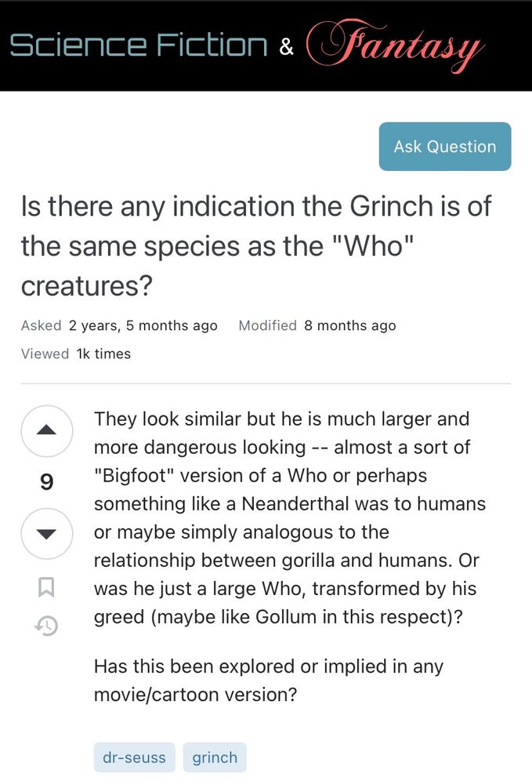The width and height of the screenshot is (532, 784).
Task: Click the "Science Fiction" site logo text
Action: click(139, 45)
